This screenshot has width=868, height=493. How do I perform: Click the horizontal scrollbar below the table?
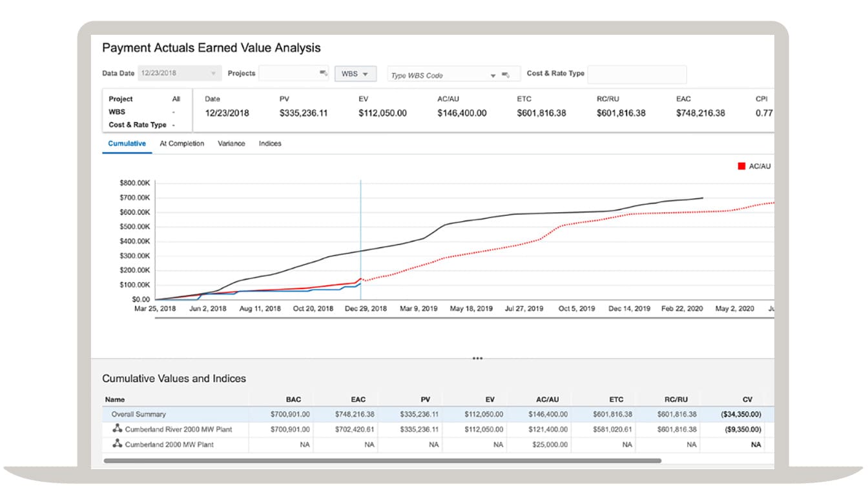point(381,459)
